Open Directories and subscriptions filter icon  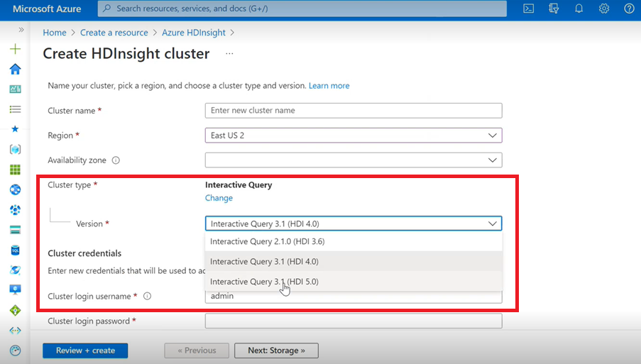point(554,9)
